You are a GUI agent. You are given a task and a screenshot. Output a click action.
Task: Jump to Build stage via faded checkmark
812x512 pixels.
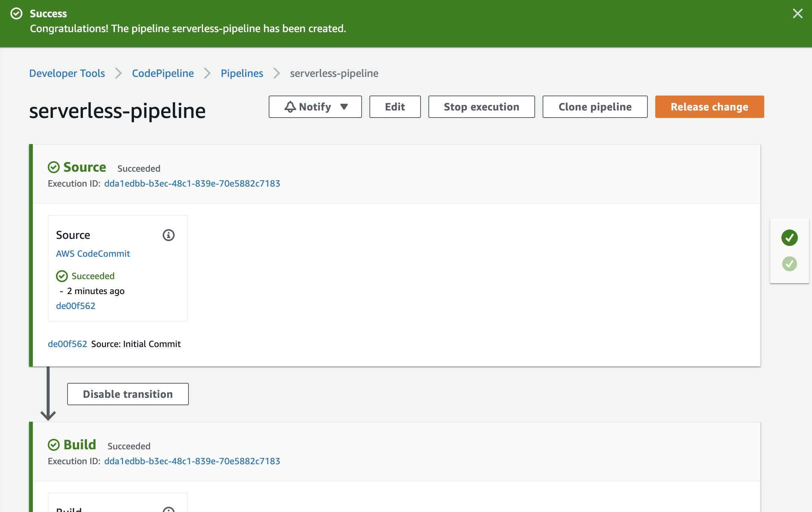[790, 264]
